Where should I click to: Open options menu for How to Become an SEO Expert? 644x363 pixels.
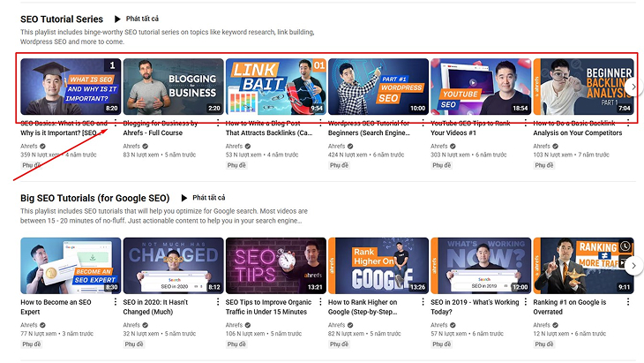(116, 302)
